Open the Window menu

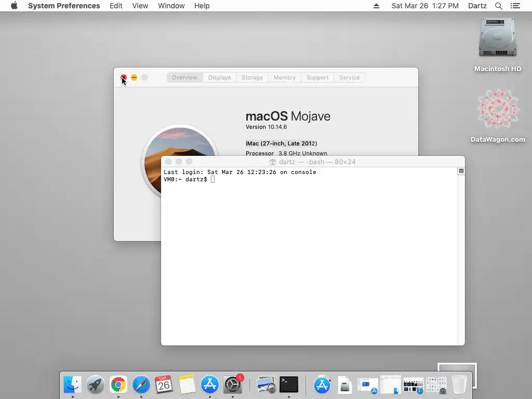[171, 6]
